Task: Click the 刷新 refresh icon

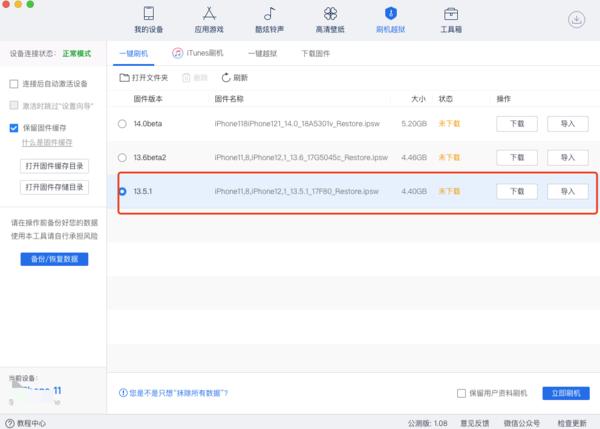Action: tap(226, 78)
